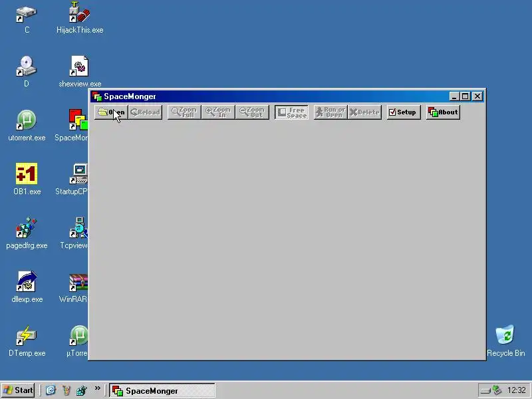Click the network icon in system tray
The image size is (532, 399).
click(497, 390)
